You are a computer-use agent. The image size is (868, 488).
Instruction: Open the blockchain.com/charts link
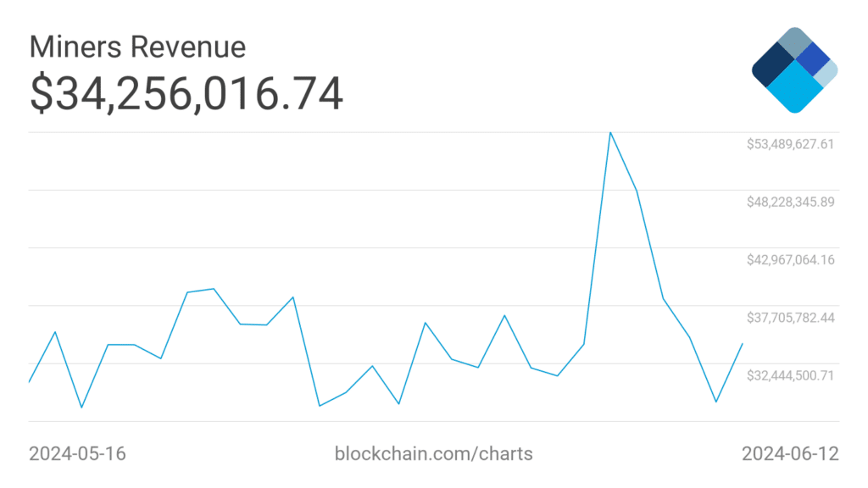[434, 453]
